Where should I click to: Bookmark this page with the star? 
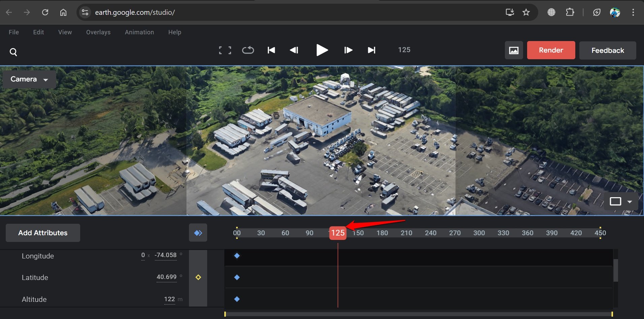pos(526,12)
